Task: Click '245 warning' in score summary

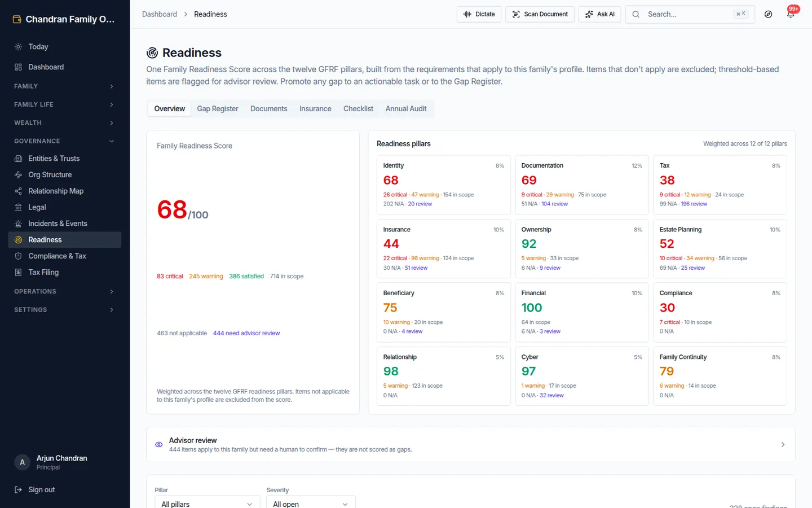Action: tap(206, 277)
